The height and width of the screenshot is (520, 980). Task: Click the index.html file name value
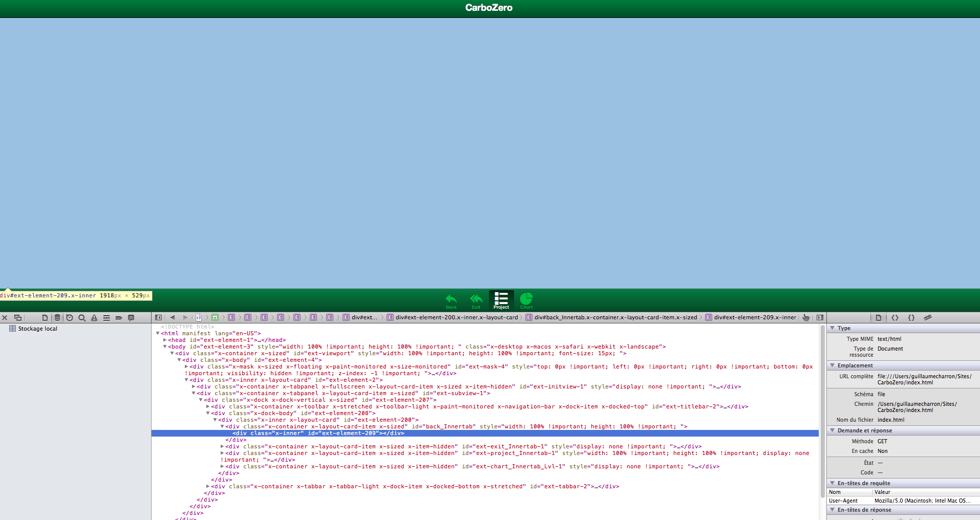[891, 420]
